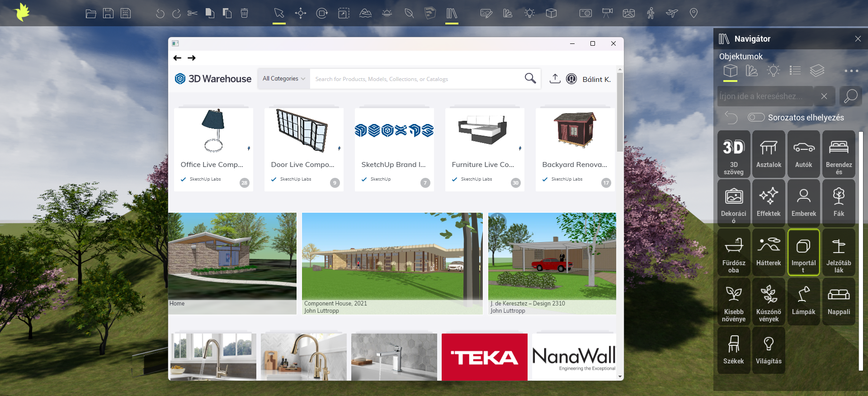Screen dimensions: 868x396
Task: Open the Lámpák category
Action: pyautogui.click(x=803, y=301)
